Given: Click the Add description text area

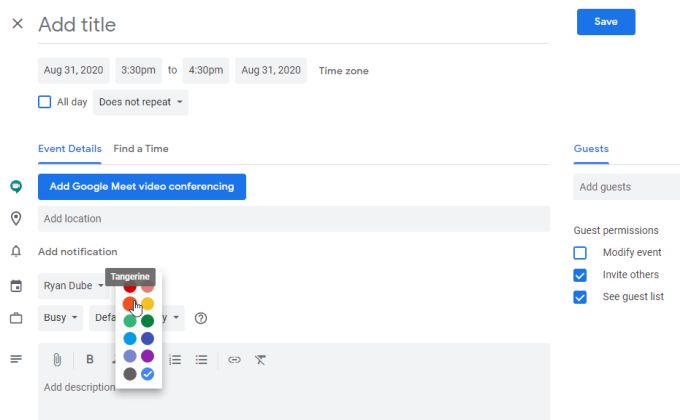Looking at the screenshot, I should pos(294,396).
